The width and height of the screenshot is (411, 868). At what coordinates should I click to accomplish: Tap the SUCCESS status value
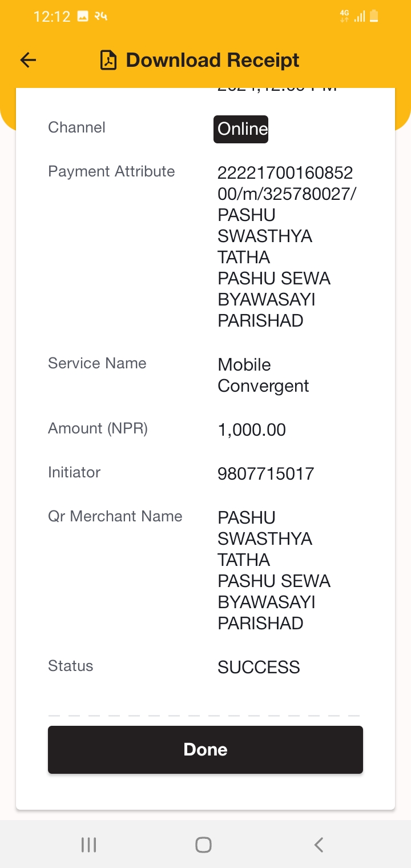259,668
